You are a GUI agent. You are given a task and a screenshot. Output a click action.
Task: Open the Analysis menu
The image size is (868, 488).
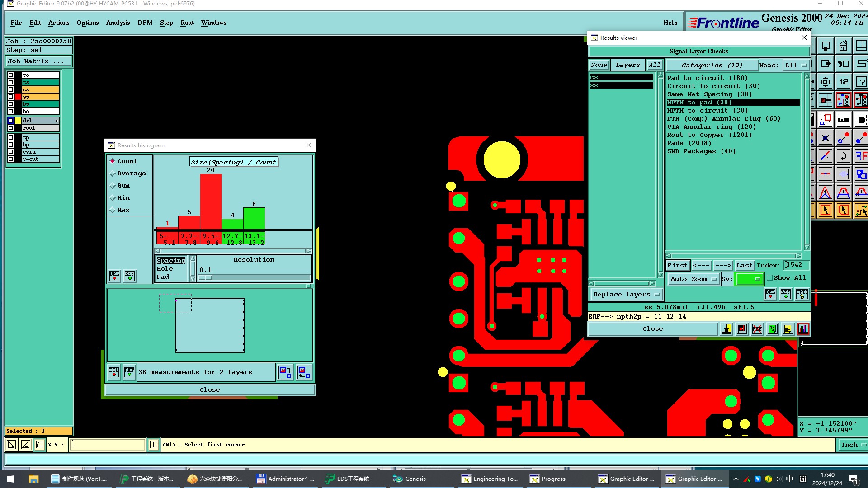118,23
